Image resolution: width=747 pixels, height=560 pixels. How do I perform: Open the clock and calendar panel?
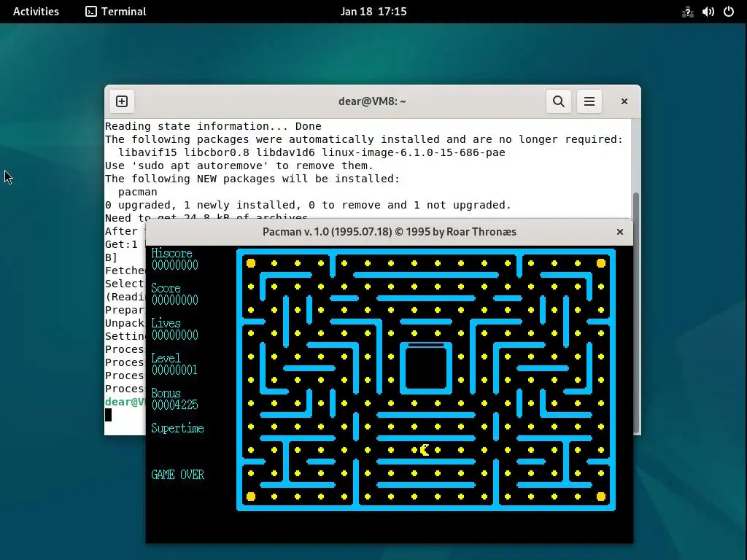(x=373, y=12)
